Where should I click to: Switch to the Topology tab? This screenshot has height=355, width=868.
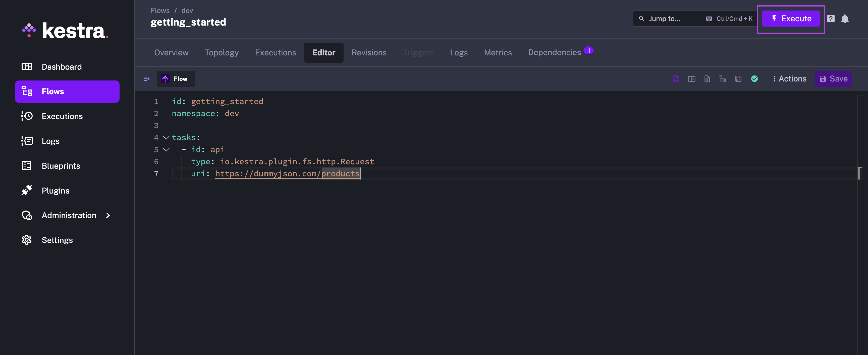pos(222,52)
